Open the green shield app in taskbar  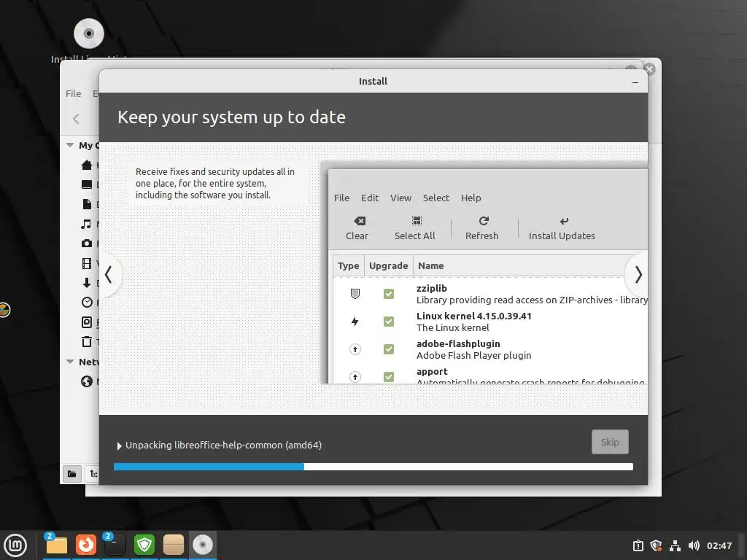(x=144, y=545)
